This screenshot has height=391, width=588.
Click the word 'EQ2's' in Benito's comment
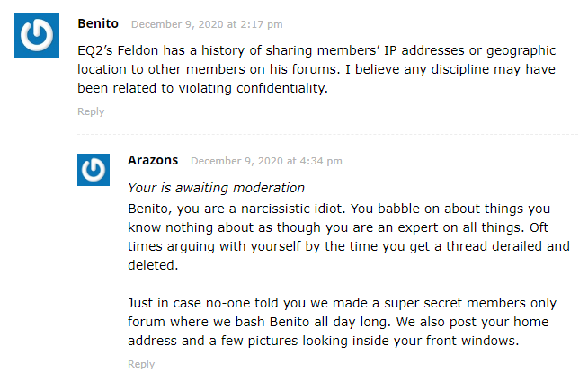click(95, 50)
